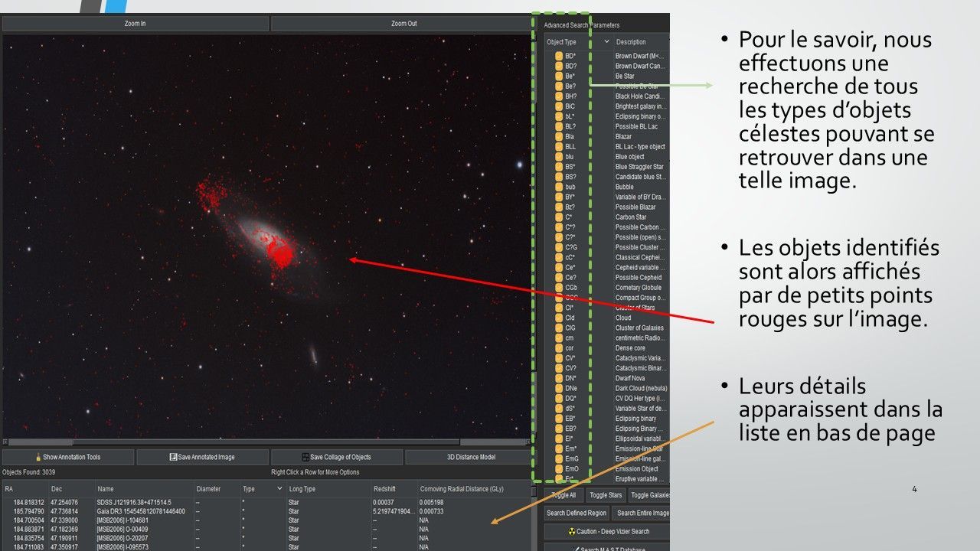Click Search Defined Region button
Image resolution: width=980 pixels, height=551 pixels.
[x=577, y=513]
